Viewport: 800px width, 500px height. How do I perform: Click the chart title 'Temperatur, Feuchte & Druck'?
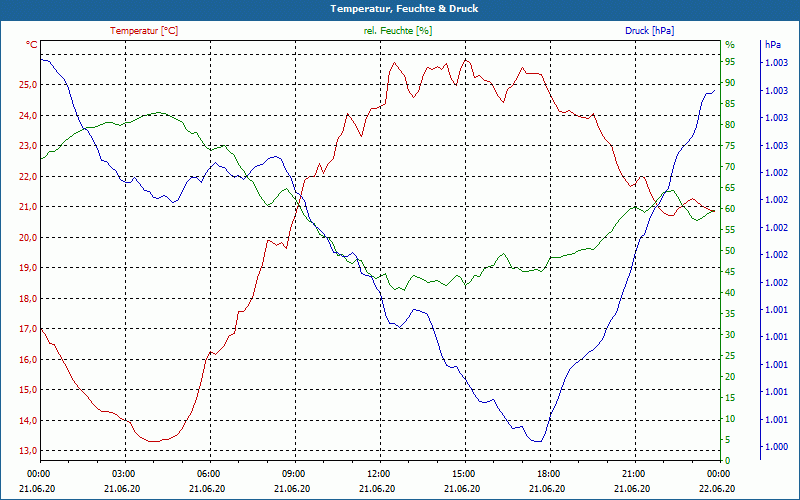pos(404,9)
